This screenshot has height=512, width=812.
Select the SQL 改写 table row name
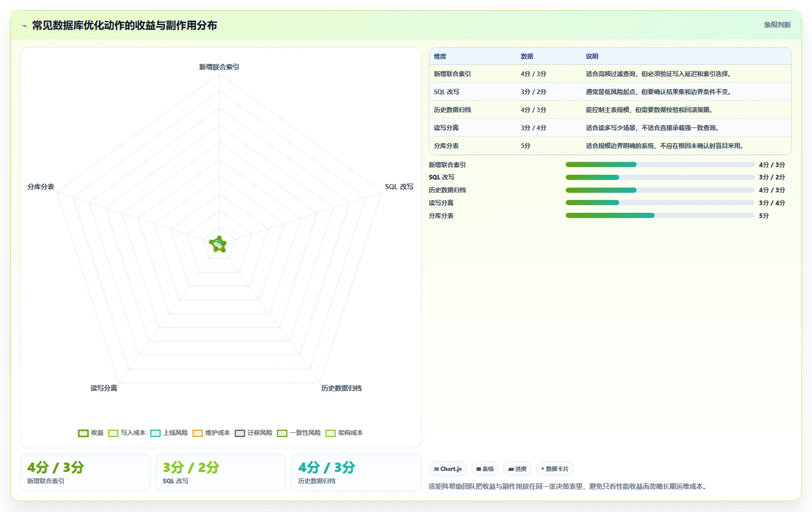(x=446, y=92)
